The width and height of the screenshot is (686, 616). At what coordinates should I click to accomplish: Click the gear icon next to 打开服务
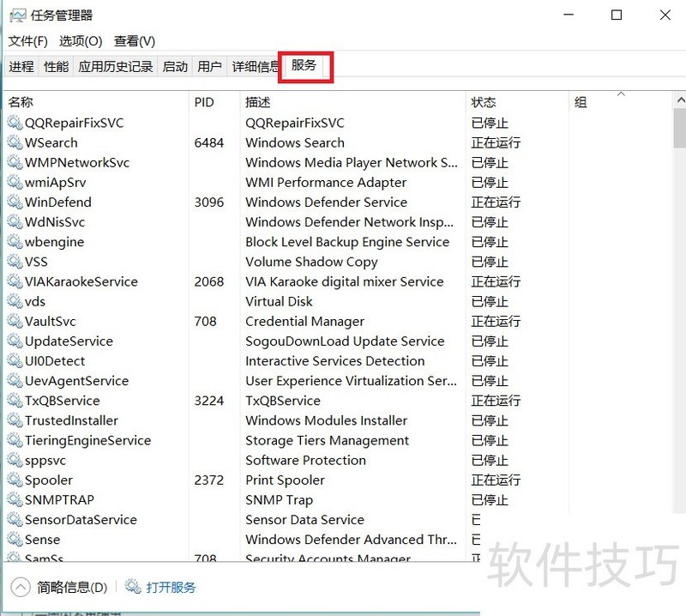click(x=133, y=587)
